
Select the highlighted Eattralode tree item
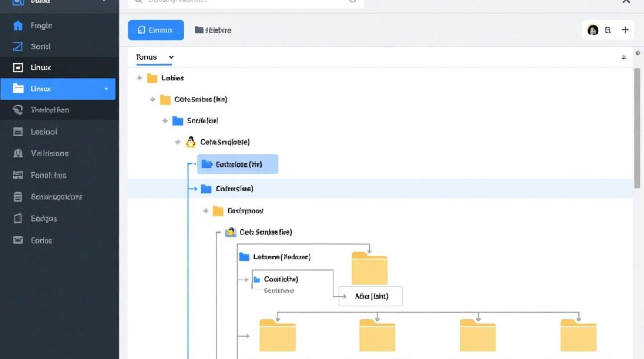pos(238,164)
